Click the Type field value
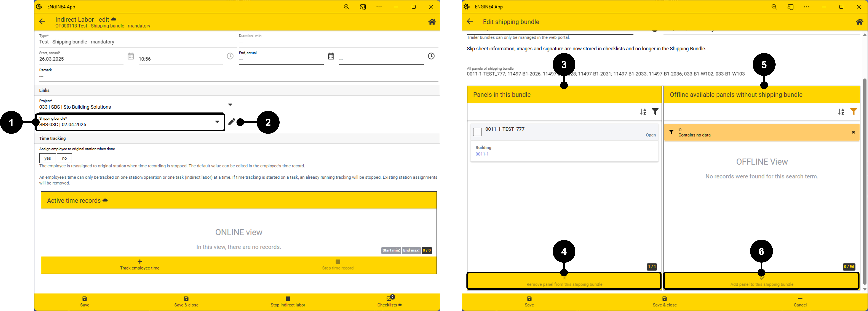The width and height of the screenshot is (868, 311). (77, 42)
